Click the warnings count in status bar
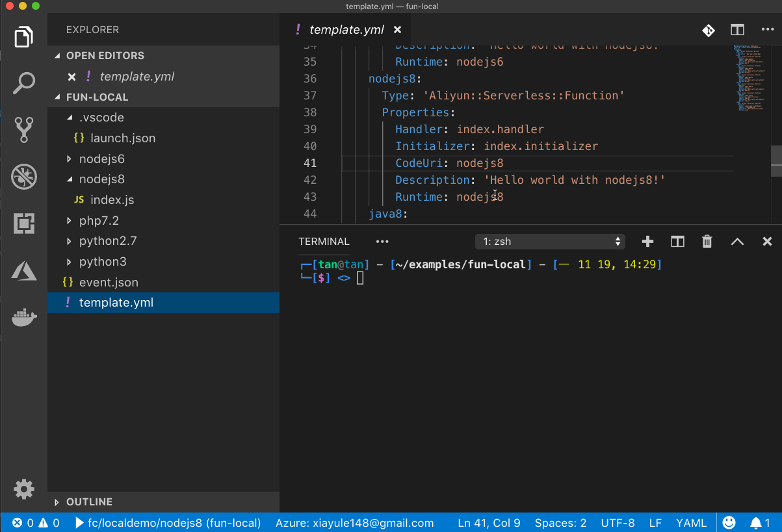782x532 pixels. coord(49,523)
